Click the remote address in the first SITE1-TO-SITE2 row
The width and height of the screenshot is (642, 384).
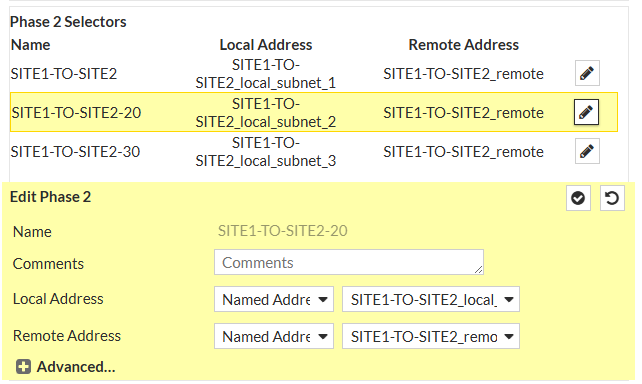tap(463, 74)
